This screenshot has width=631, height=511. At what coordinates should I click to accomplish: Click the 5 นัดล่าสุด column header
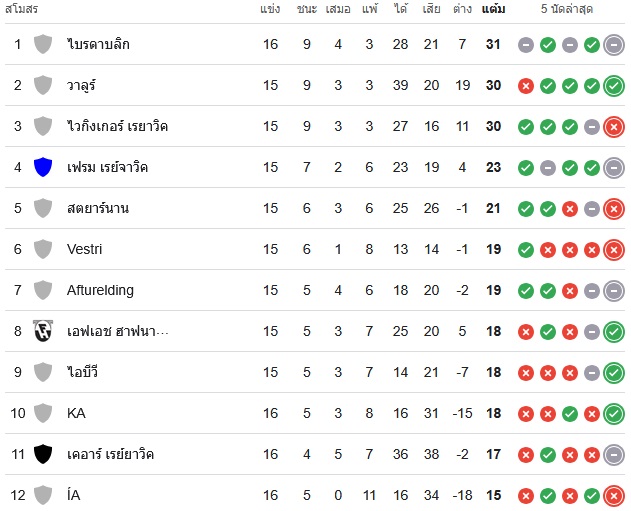pyautogui.click(x=567, y=9)
